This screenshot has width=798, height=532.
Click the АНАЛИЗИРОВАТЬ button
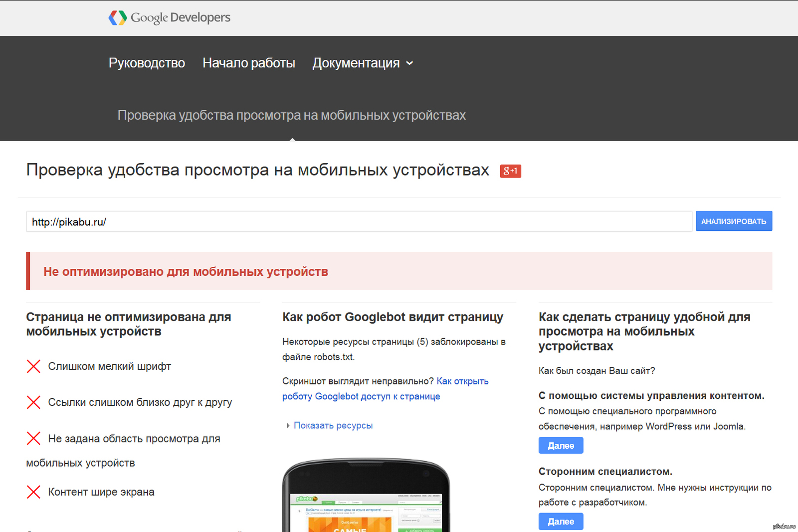point(734,221)
